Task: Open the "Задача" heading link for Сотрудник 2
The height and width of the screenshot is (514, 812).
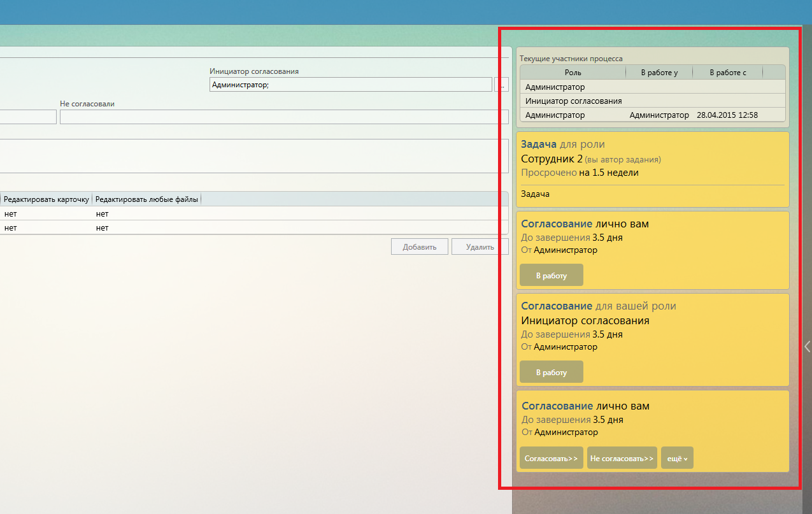Action: pos(539,145)
